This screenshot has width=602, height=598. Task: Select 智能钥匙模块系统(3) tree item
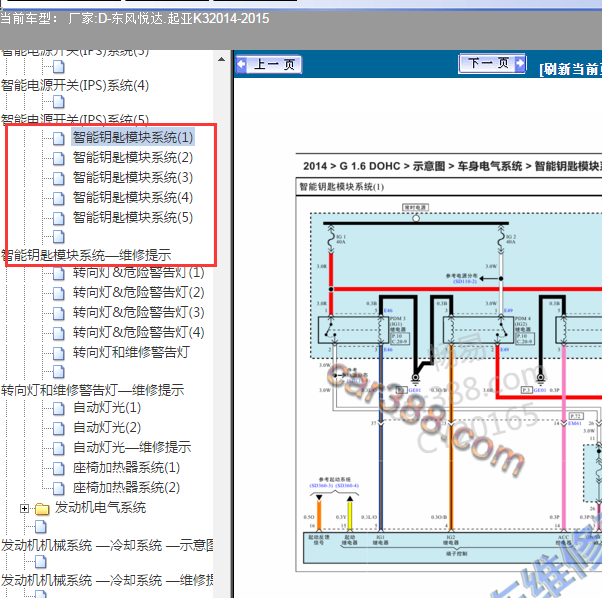133,177
